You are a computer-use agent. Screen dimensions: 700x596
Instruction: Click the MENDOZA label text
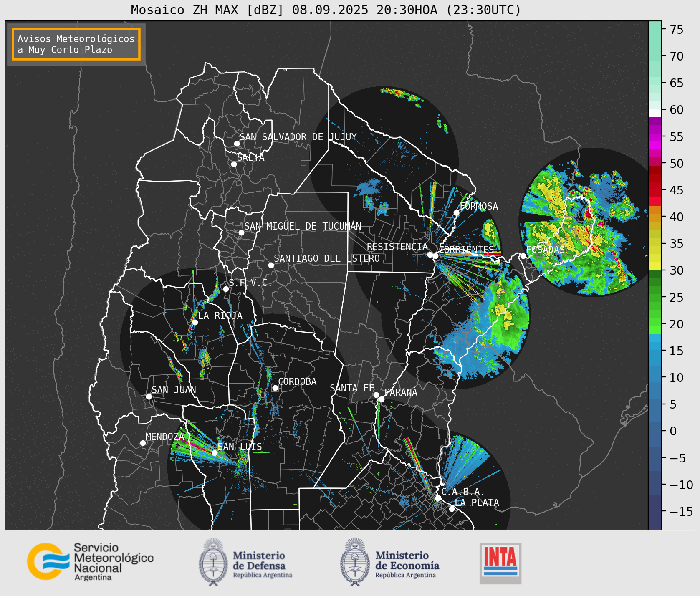(x=165, y=437)
